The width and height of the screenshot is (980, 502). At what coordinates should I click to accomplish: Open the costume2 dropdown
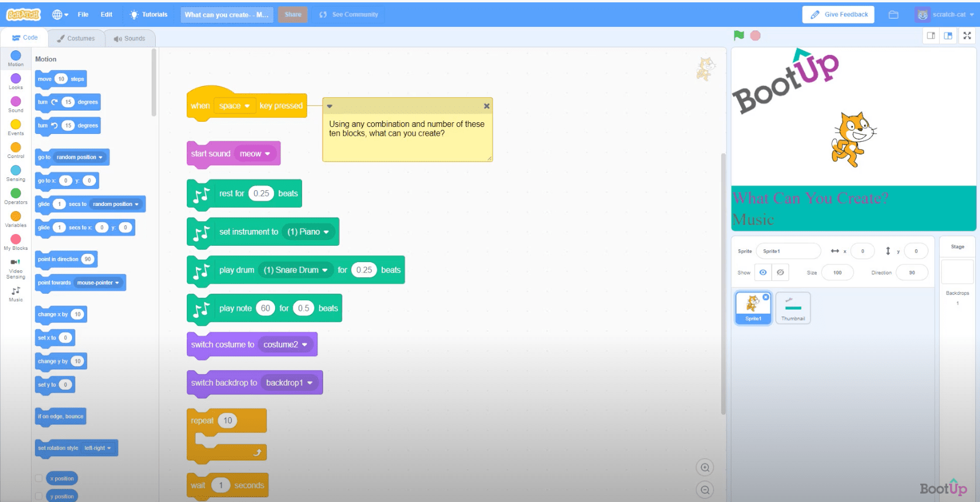pos(285,345)
